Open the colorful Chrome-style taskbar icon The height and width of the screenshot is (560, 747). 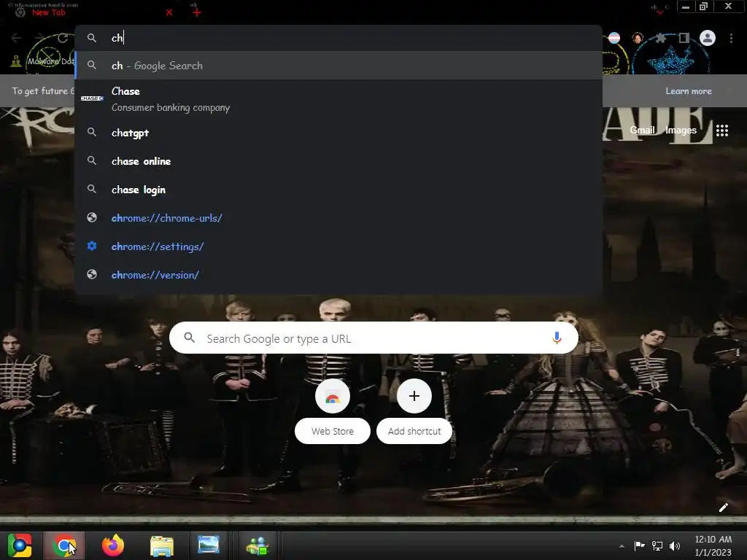[20, 545]
